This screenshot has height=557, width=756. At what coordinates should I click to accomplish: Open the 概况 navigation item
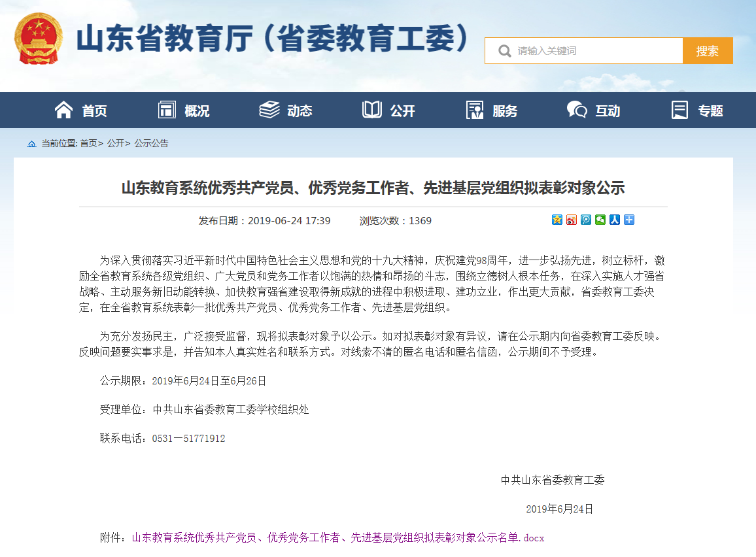(184, 110)
